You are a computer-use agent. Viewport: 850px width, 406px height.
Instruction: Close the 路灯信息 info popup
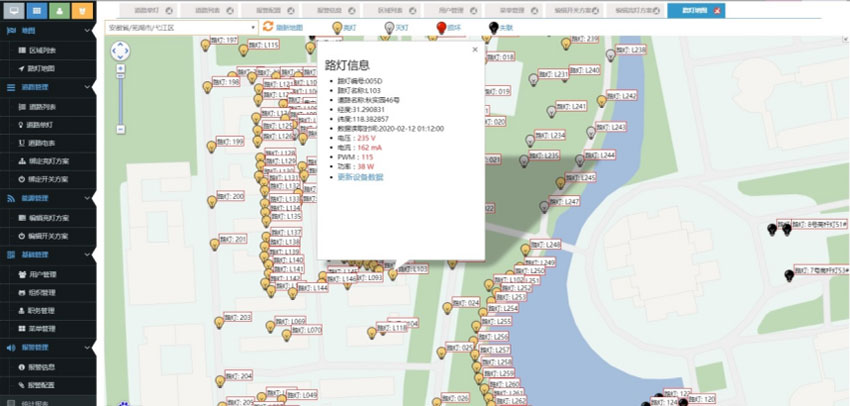tap(474, 48)
